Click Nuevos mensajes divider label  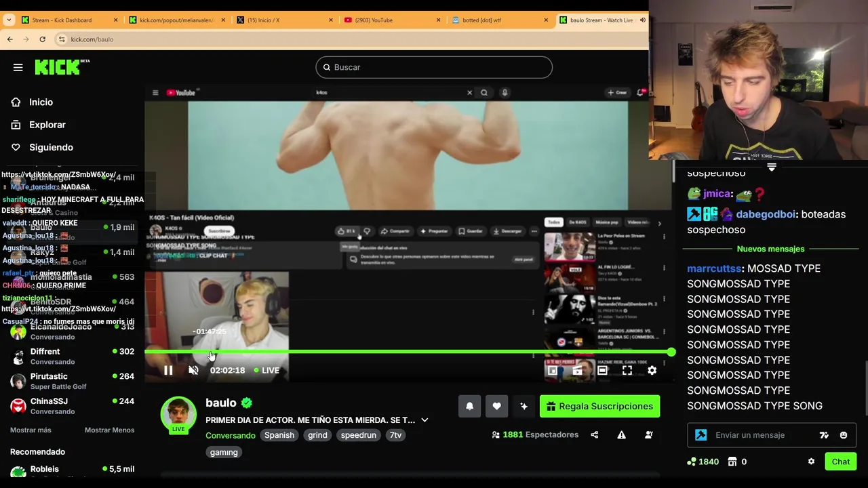[x=770, y=249]
